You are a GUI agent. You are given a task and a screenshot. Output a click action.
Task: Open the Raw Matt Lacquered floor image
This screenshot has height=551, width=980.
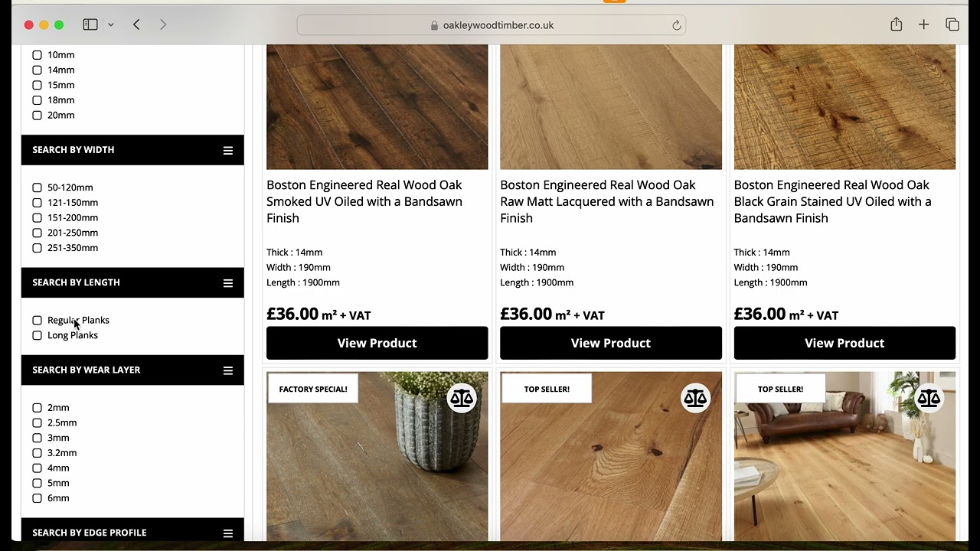[x=610, y=107]
